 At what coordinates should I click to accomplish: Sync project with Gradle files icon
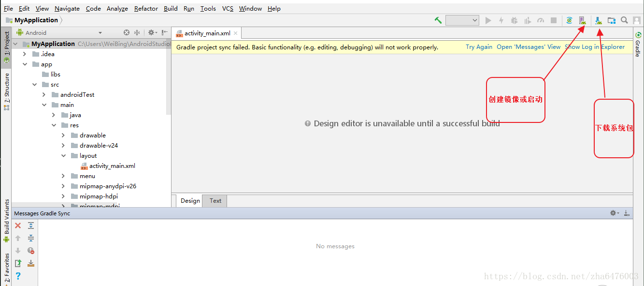[570, 20]
